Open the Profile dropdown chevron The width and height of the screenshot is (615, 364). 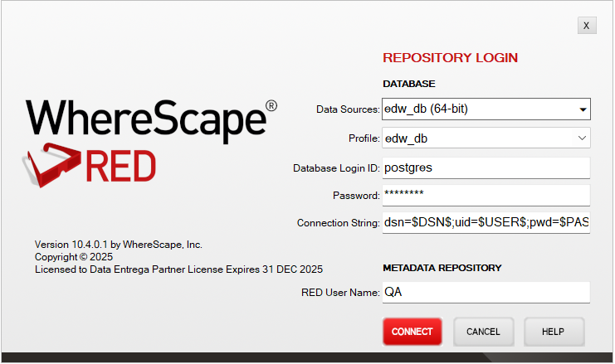pyautogui.click(x=582, y=138)
